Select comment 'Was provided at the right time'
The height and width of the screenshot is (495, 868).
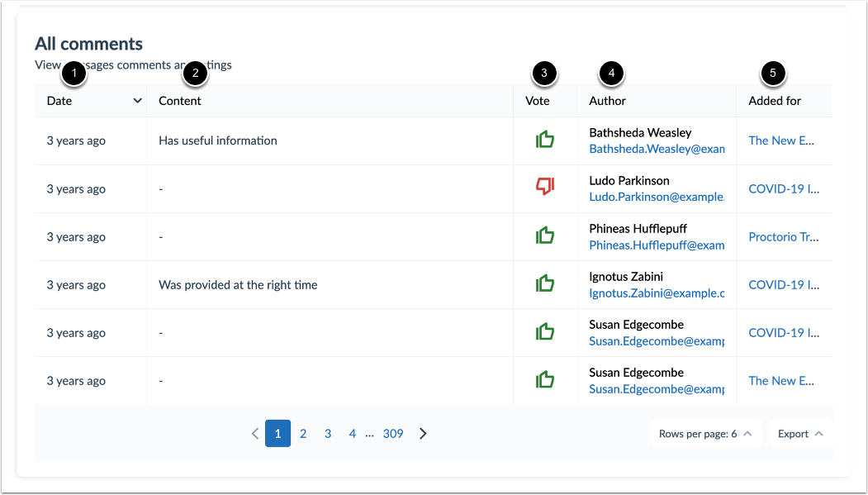pyautogui.click(x=238, y=285)
